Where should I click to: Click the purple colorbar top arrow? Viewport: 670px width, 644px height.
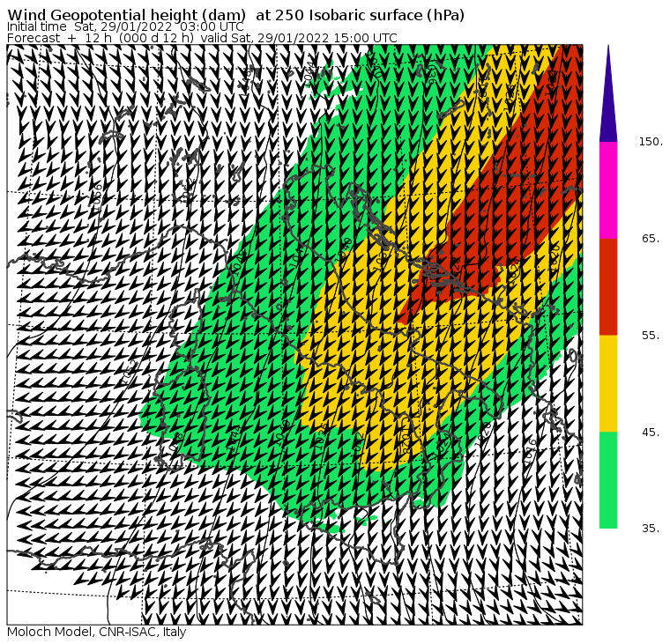tap(608, 93)
